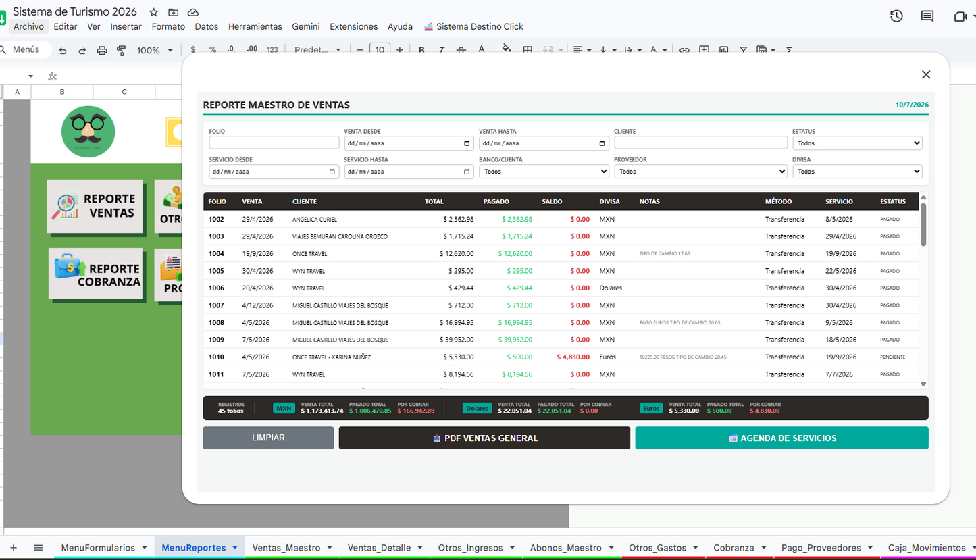Star the Sistema de Turismo 2026 document

point(154,12)
